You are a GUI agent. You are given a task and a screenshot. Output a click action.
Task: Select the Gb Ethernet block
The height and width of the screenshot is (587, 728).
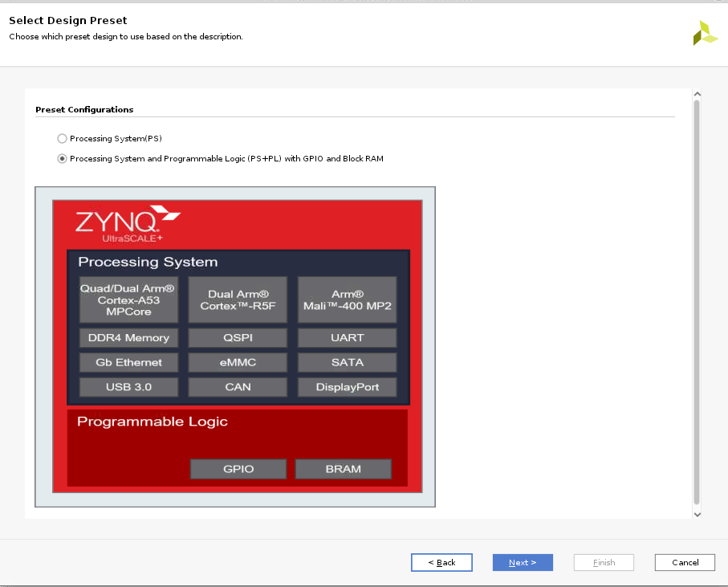pos(128,362)
